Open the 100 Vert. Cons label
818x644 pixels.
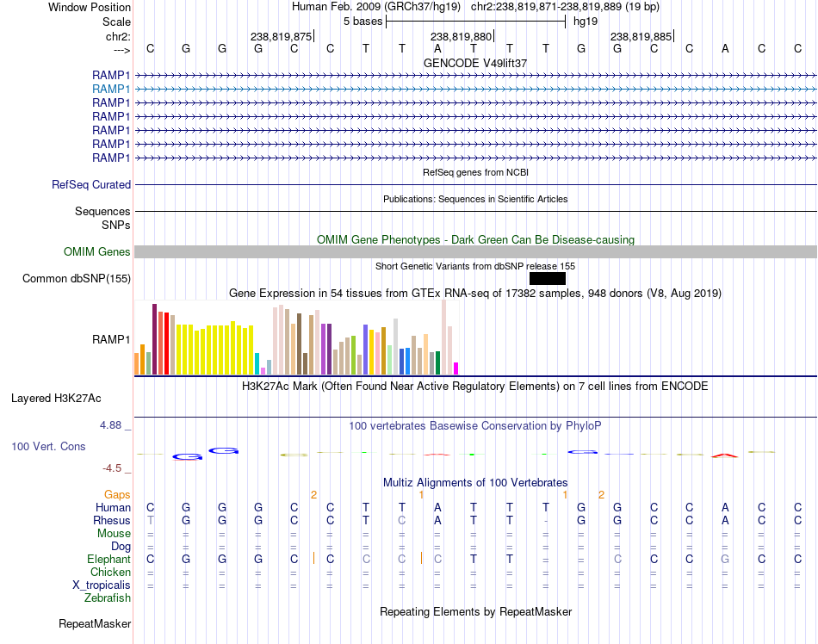[x=48, y=446]
